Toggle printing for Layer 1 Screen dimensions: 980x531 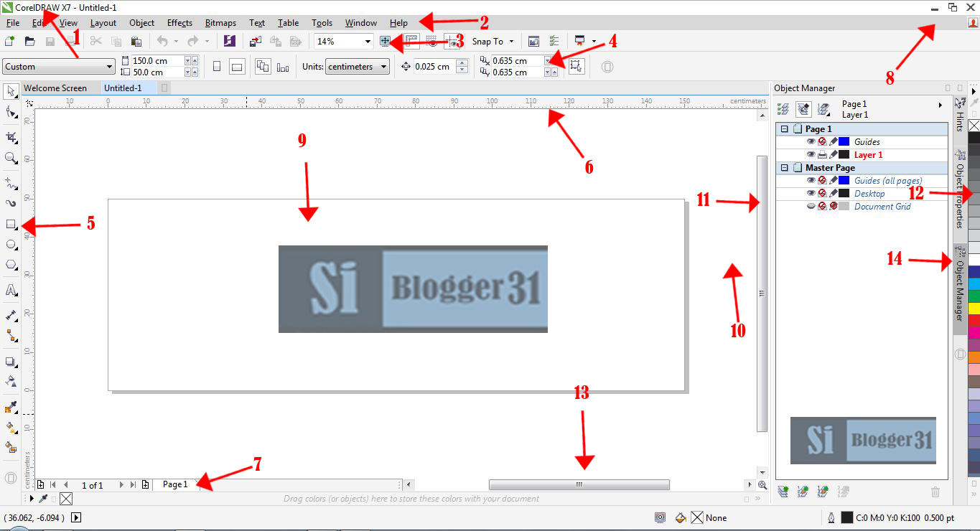[x=823, y=155]
